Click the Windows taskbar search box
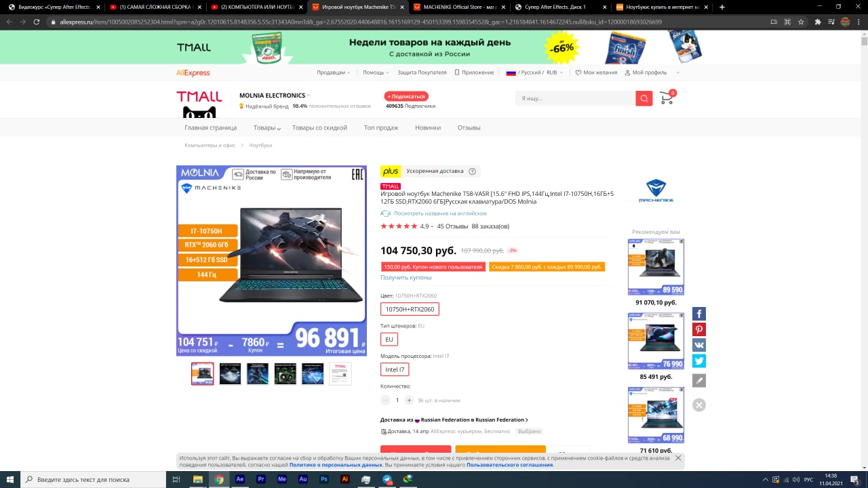This screenshot has width=868, height=488. click(93, 479)
